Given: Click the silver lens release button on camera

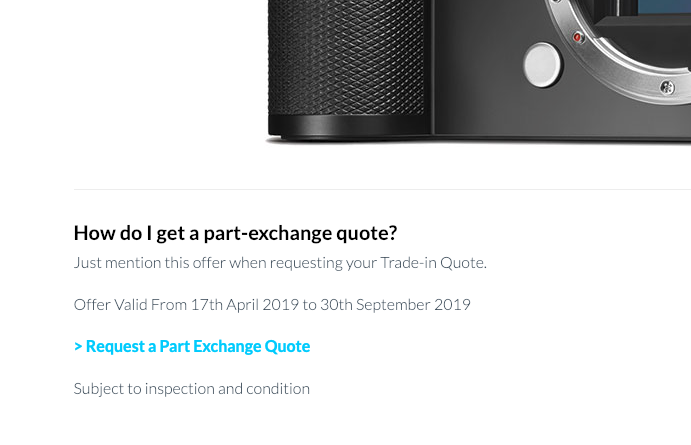Looking at the screenshot, I should tap(542, 64).
